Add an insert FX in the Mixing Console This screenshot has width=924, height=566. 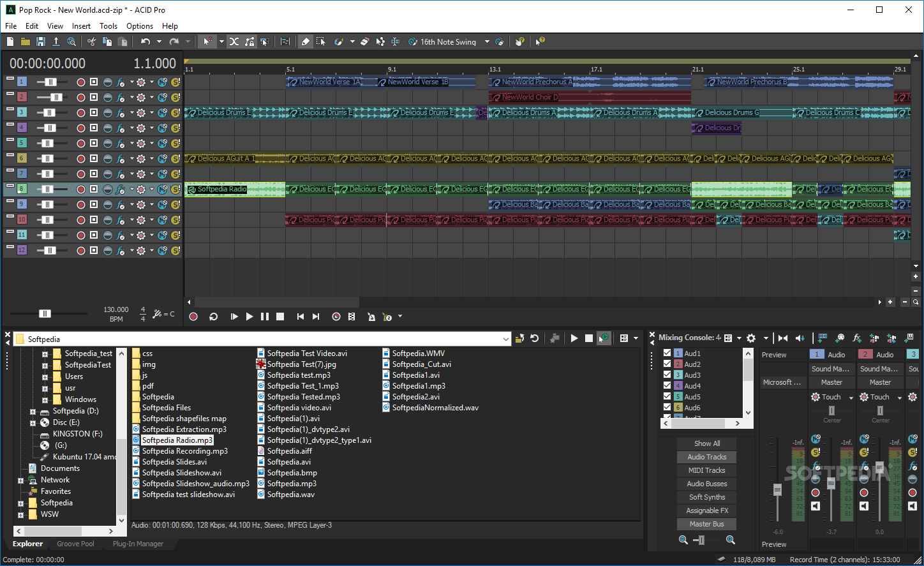[x=857, y=338]
